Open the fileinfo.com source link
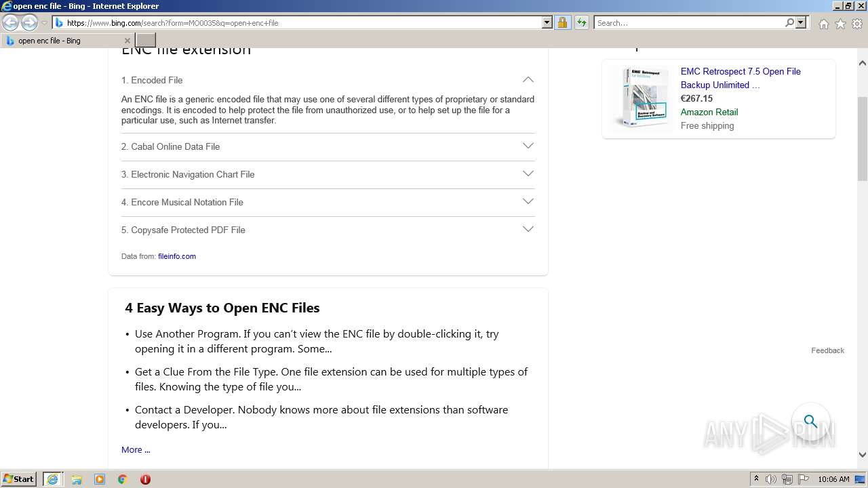The width and height of the screenshot is (868, 488). [x=177, y=256]
